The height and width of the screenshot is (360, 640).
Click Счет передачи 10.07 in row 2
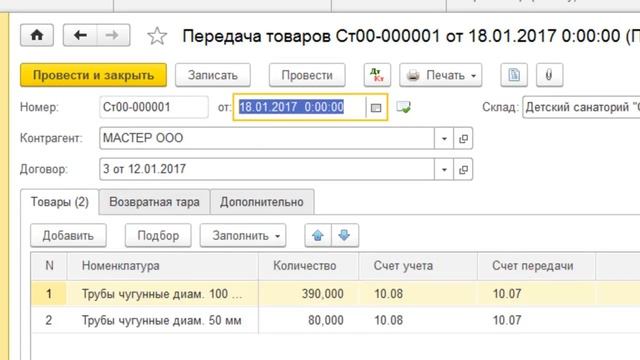(536, 320)
